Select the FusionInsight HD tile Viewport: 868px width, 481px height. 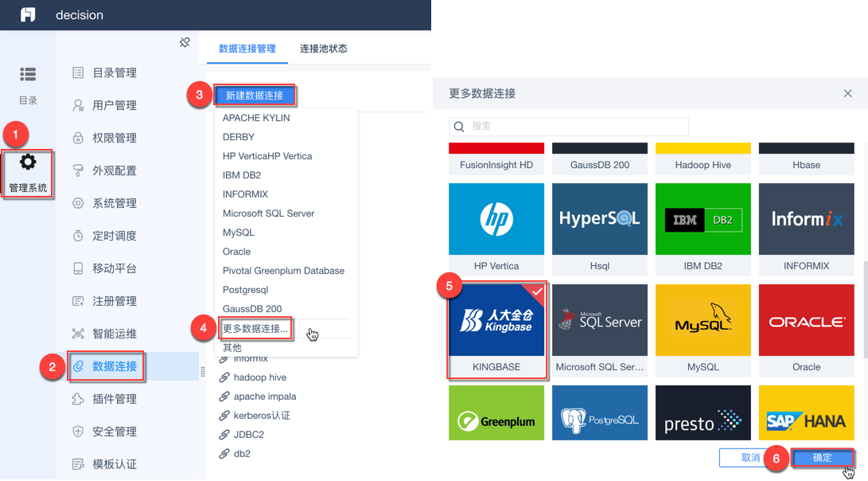click(x=496, y=159)
